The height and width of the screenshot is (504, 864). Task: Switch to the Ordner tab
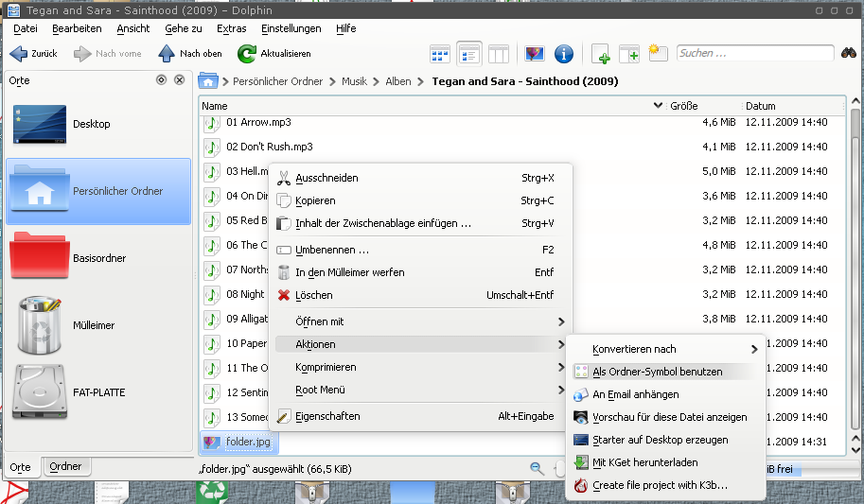point(65,466)
